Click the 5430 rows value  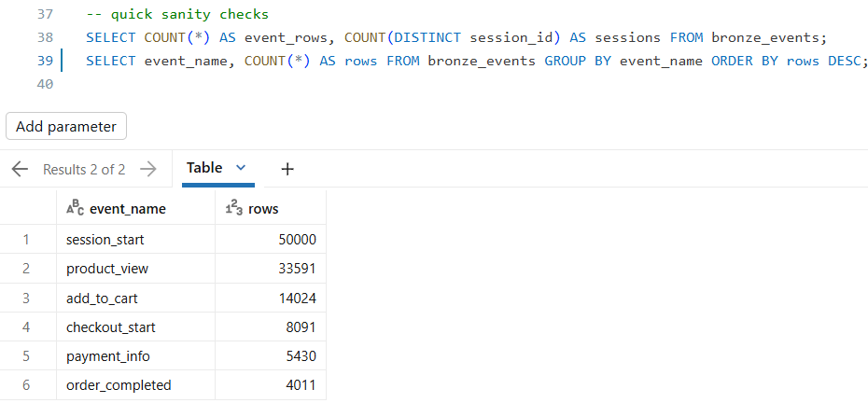click(x=301, y=356)
